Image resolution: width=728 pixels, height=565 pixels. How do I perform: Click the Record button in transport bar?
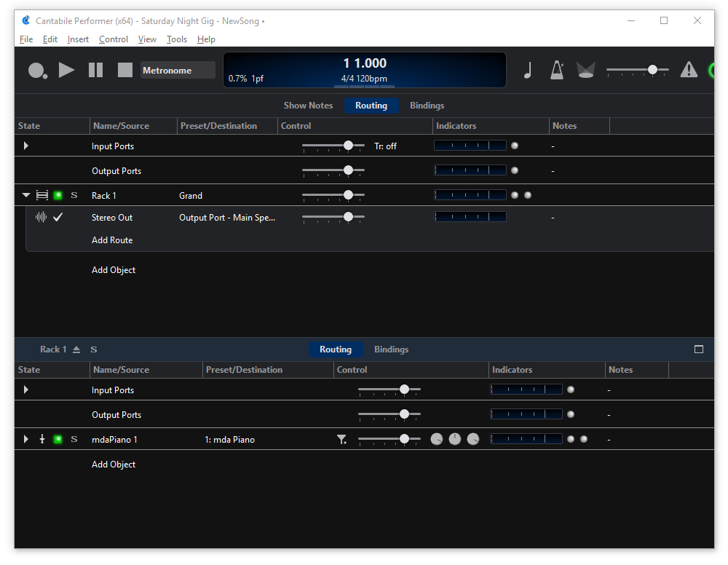click(38, 71)
